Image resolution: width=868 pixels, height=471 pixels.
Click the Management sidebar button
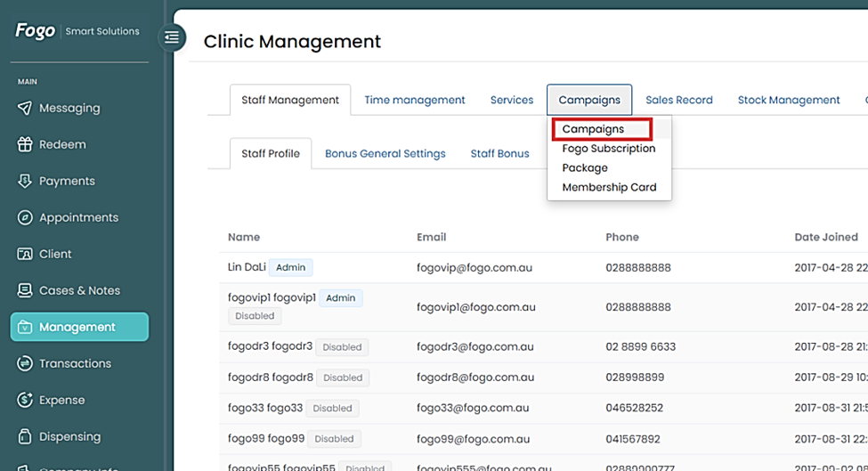point(79,327)
